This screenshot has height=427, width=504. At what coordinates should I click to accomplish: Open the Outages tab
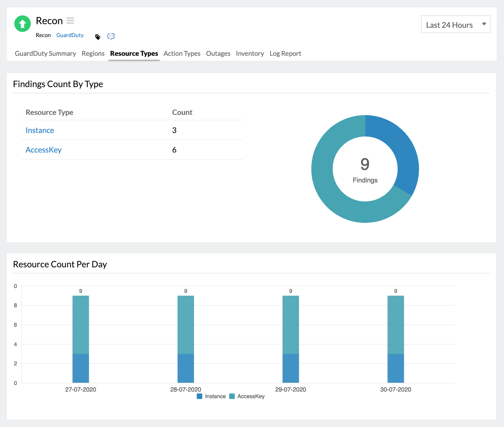[218, 53]
